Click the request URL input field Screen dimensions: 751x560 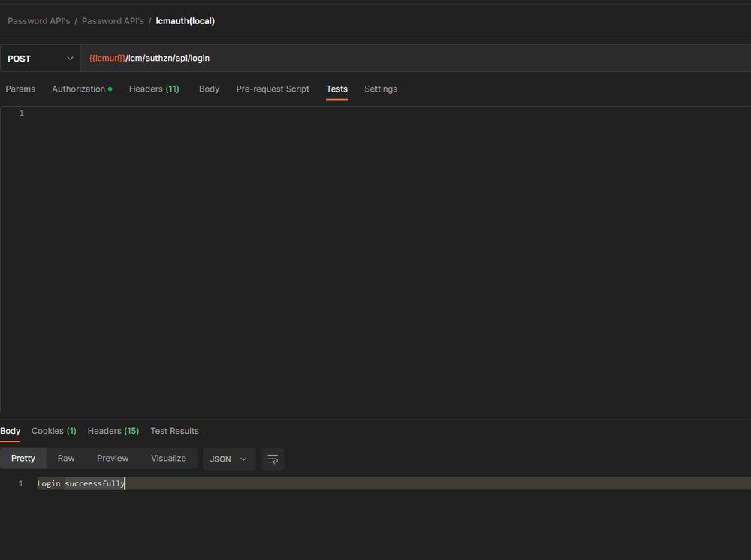coord(416,59)
